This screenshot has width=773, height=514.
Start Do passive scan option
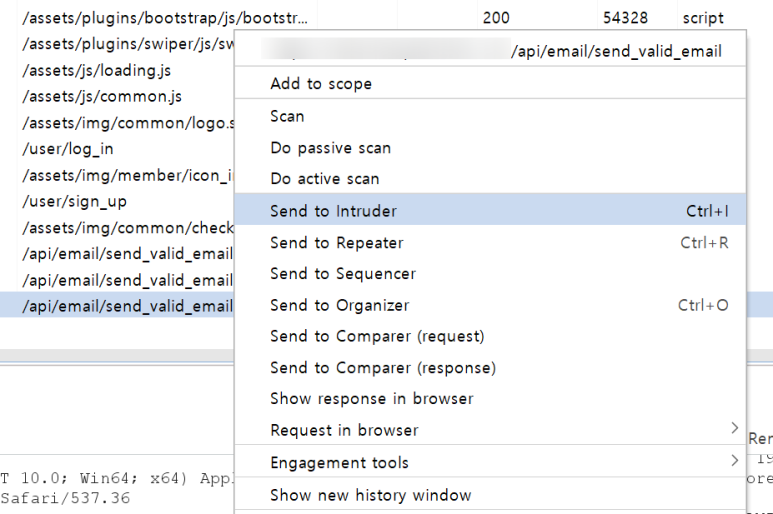coord(330,148)
